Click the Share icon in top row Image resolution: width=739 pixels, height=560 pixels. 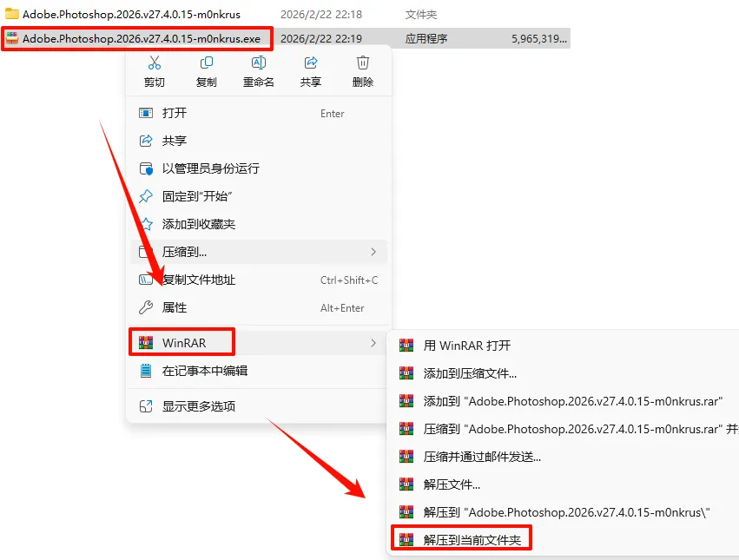(311, 63)
